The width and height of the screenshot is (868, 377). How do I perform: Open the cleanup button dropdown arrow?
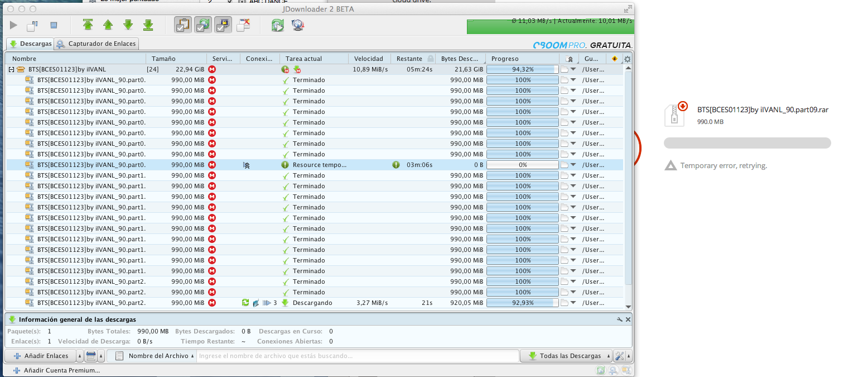click(102, 356)
